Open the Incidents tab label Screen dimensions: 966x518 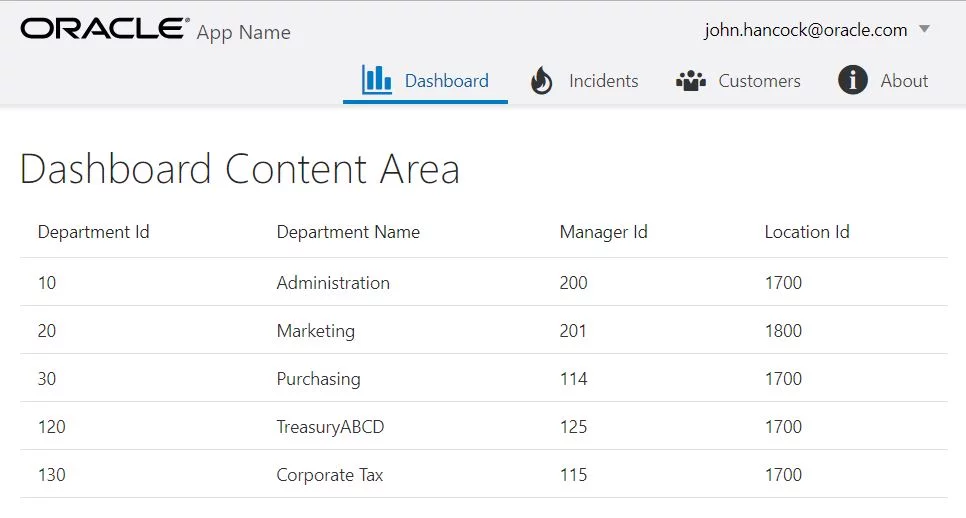pyautogui.click(x=604, y=81)
